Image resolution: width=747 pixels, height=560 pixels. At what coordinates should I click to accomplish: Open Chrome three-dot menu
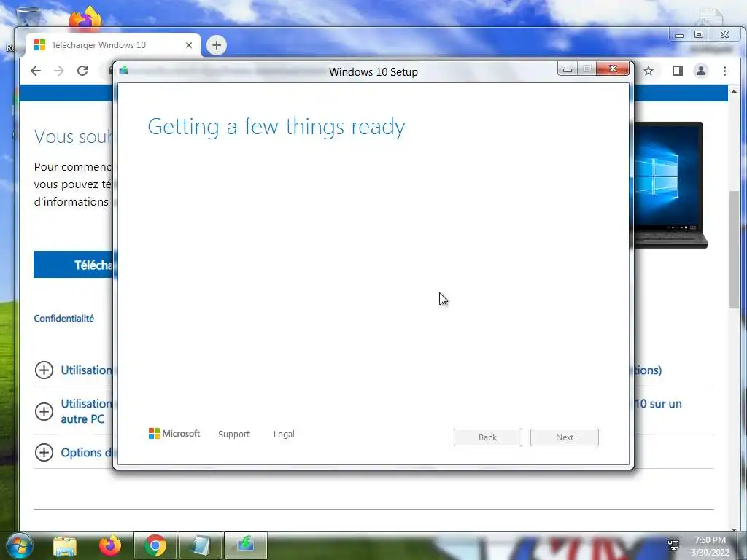point(724,71)
